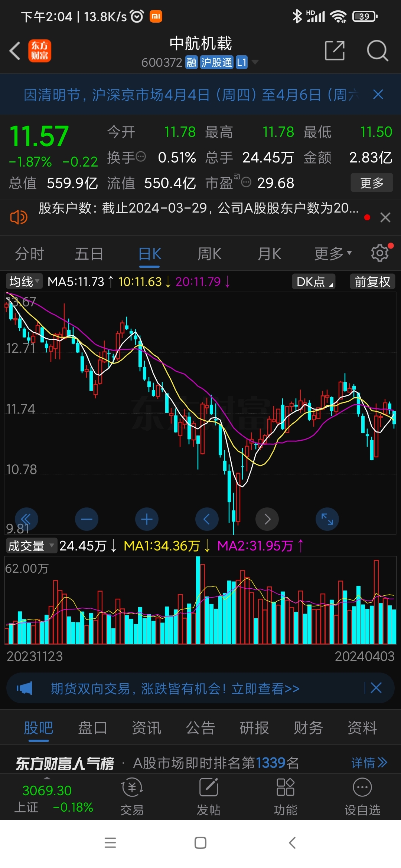
Task: Tap the 沪股通 badge under stock name
Action: (x=216, y=62)
